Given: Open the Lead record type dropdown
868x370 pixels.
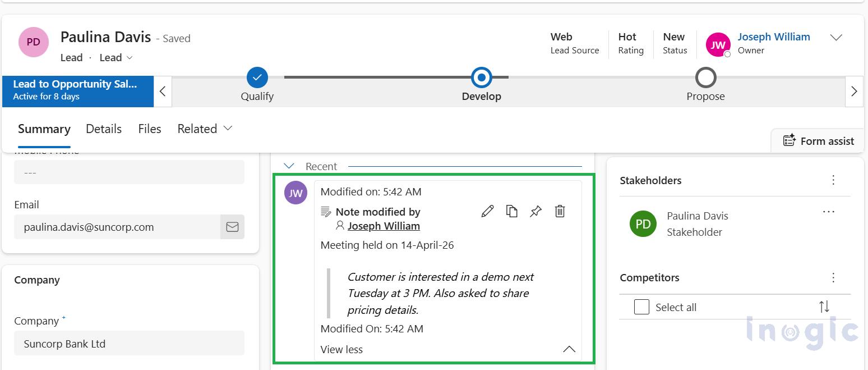Looking at the screenshot, I should tap(130, 57).
